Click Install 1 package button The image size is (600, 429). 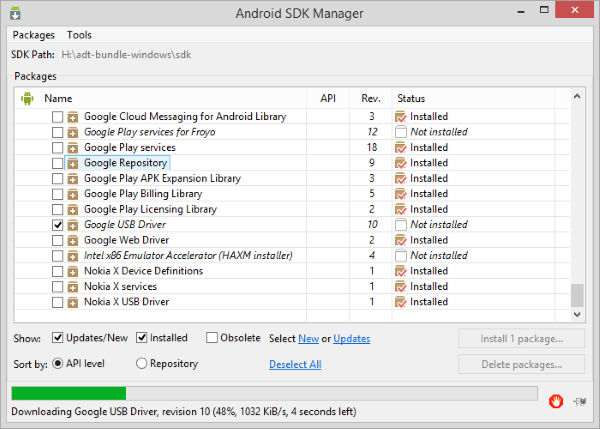click(x=521, y=338)
